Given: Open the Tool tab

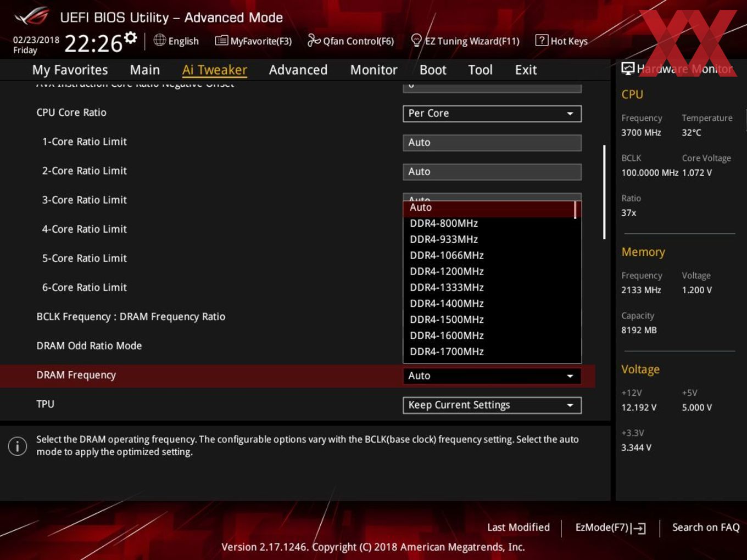Looking at the screenshot, I should tap(480, 70).
